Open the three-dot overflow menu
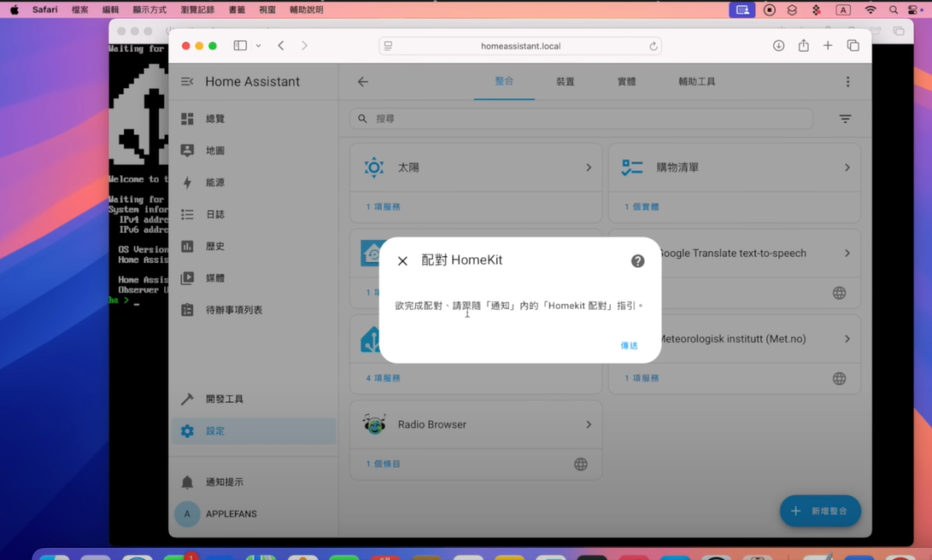The image size is (932, 560). point(847,81)
